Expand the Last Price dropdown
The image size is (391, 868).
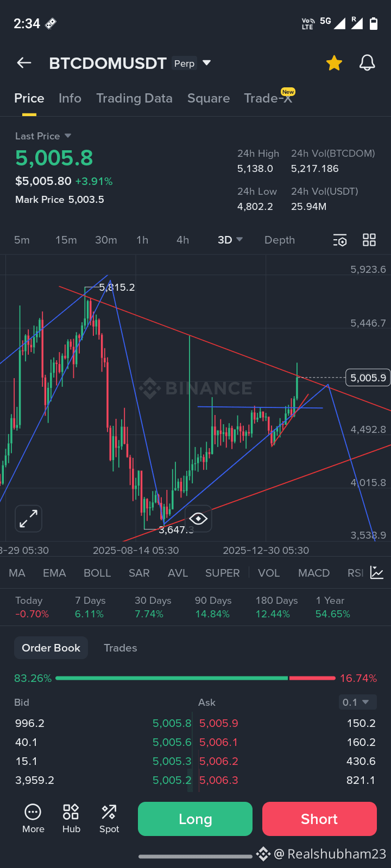43,136
